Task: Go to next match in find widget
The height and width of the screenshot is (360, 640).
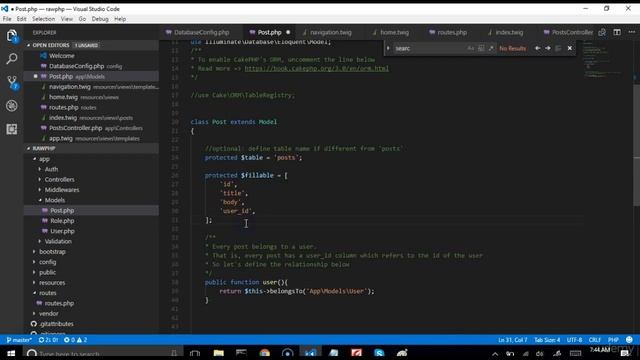Action: tap(548, 48)
